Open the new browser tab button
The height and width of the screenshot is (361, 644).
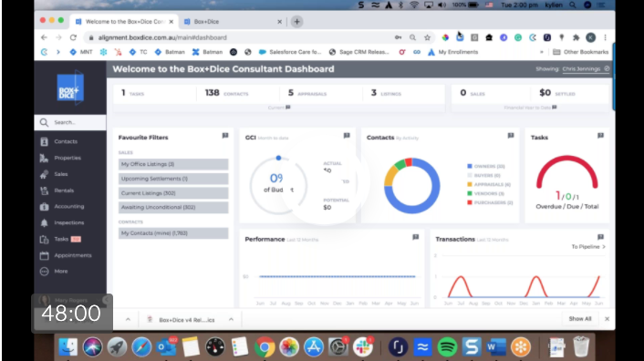(x=297, y=22)
